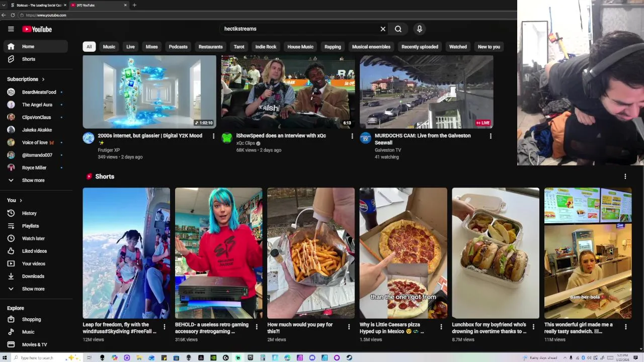Screen dimensions: 644x362
Task: Open the Shorts shelf options menu
Action: click(x=625, y=176)
